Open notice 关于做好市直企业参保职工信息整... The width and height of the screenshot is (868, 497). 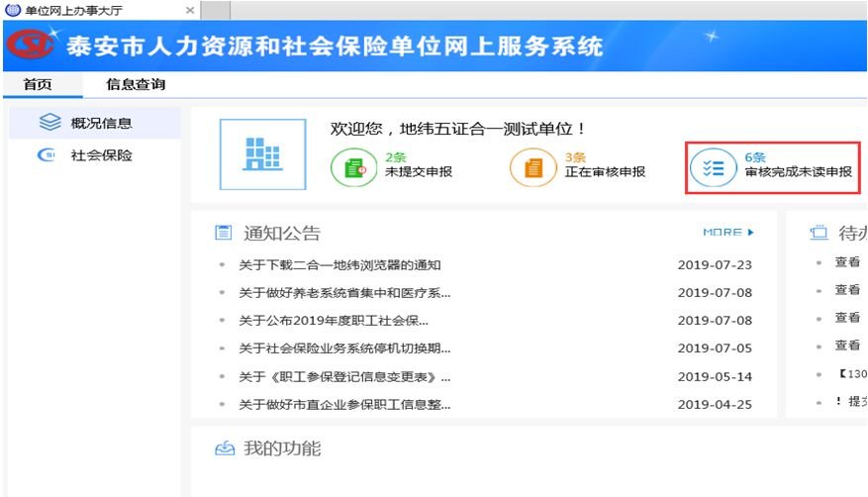pos(344,405)
